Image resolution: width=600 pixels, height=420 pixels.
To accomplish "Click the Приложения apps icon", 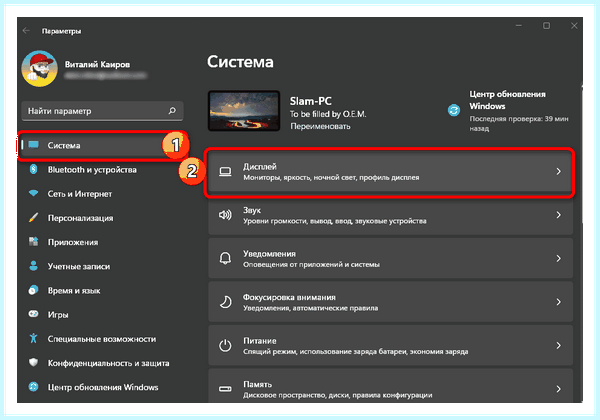I will (34, 242).
